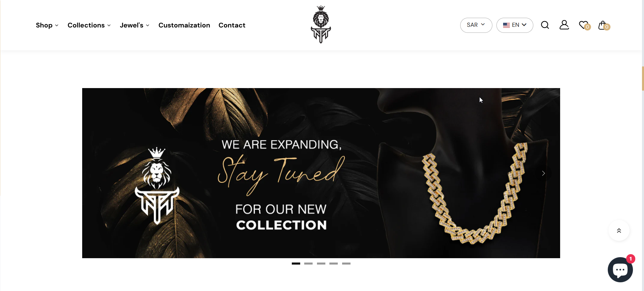The image size is (644, 291).
Task: Click the lion logo in header
Action: tap(321, 24)
